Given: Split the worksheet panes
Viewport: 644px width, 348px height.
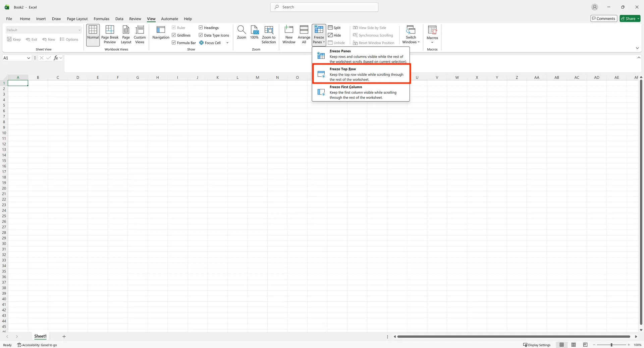Looking at the screenshot, I should [334, 27].
